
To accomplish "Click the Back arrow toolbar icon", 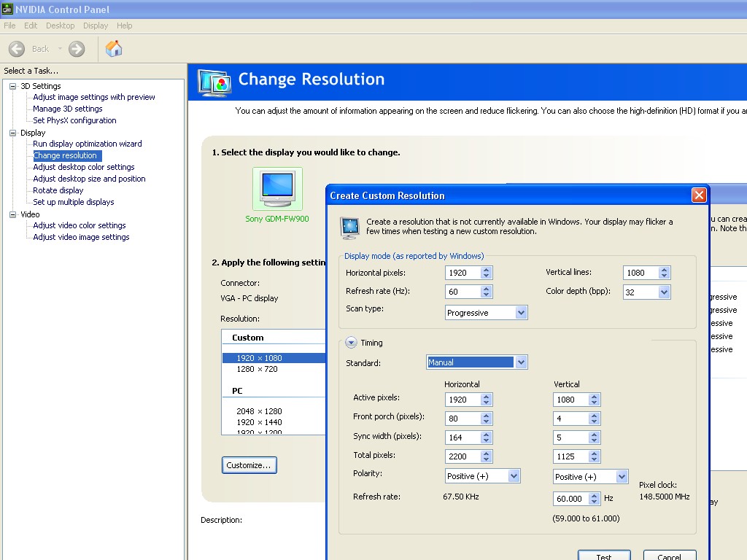I will [x=17, y=49].
